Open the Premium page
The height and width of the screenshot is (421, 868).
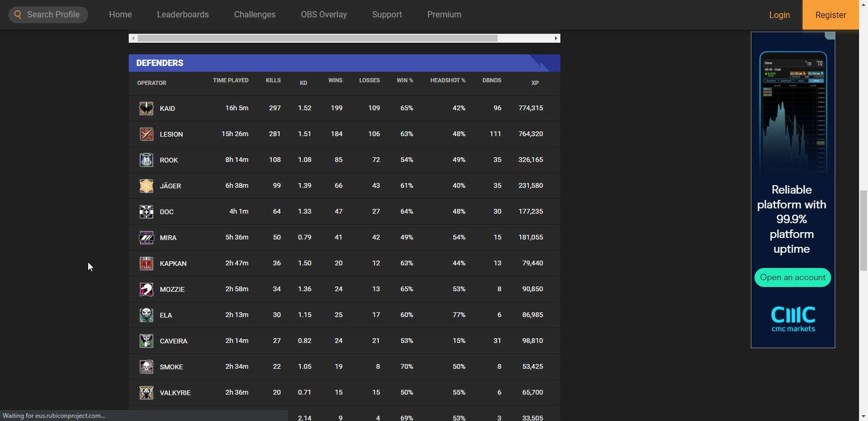[x=444, y=15]
